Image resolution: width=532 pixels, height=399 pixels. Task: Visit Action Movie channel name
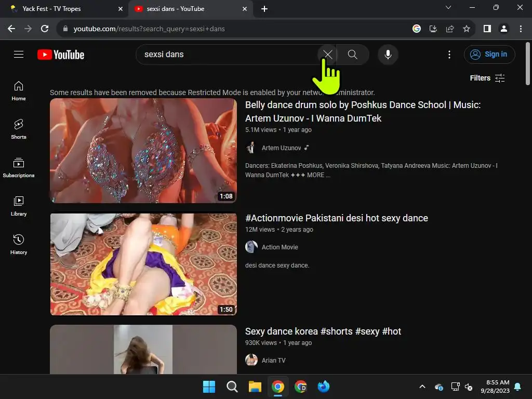280,247
